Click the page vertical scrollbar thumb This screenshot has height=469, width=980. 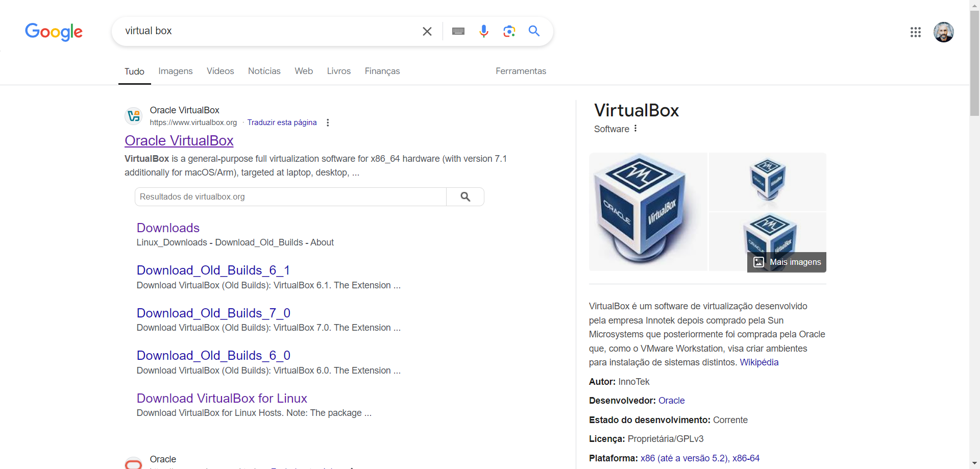975,64
